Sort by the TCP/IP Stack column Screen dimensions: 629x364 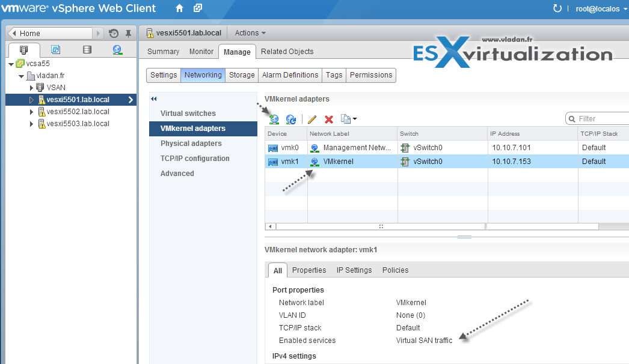[x=603, y=134]
